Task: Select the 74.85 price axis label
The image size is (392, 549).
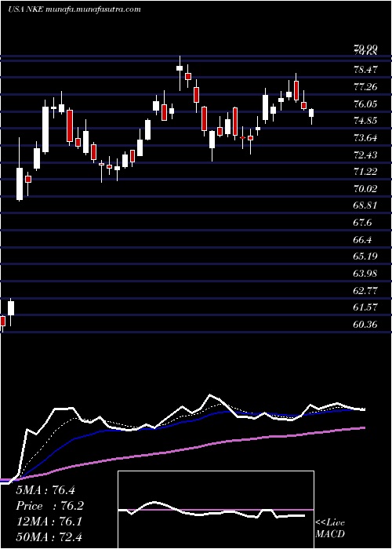Action: click(x=366, y=121)
